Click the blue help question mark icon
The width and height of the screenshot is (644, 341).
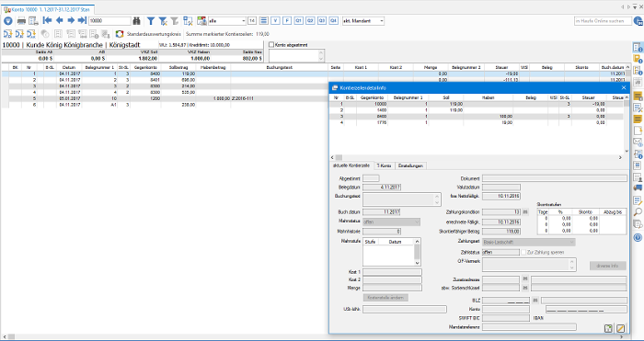point(638,237)
